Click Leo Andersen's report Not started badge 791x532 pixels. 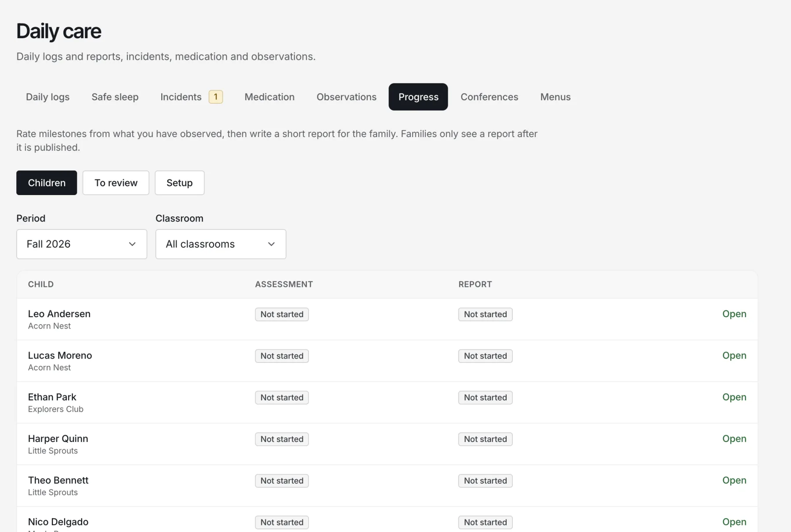pos(485,314)
